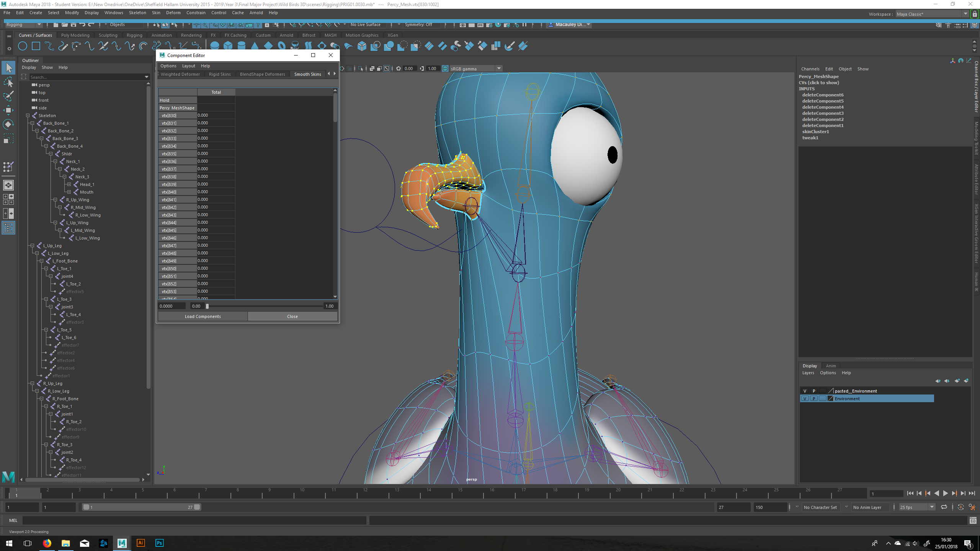Open the Workspace Maya Classic dropdown
The width and height of the screenshot is (980, 551).
tap(933, 14)
